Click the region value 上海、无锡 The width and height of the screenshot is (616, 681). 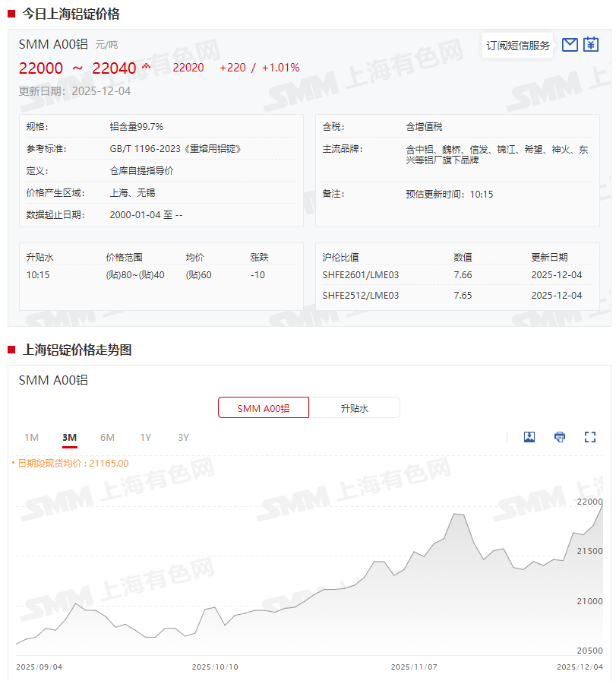tap(132, 192)
